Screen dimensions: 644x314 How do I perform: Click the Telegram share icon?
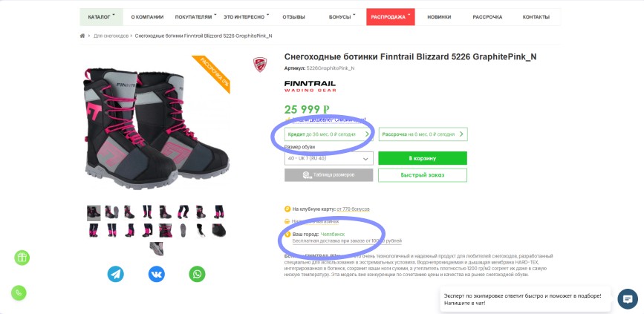116,274
